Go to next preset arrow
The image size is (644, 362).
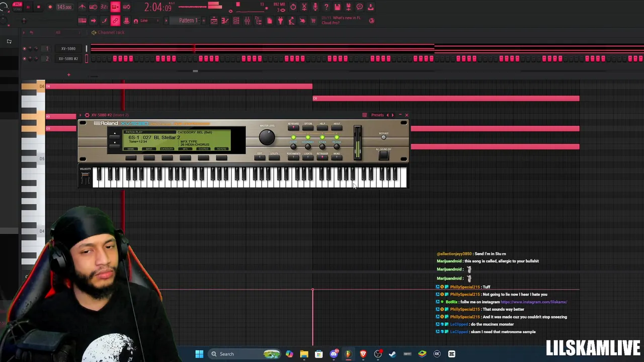coord(392,115)
